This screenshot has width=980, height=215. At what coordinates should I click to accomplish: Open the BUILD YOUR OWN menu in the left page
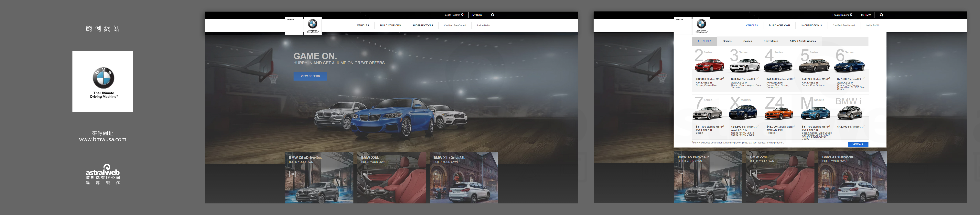pos(390,25)
